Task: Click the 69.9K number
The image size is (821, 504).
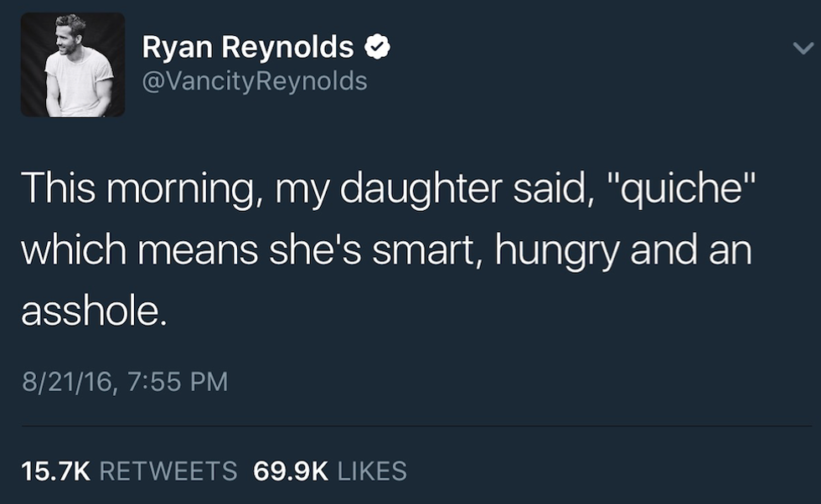Action: (x=291, y=471)
